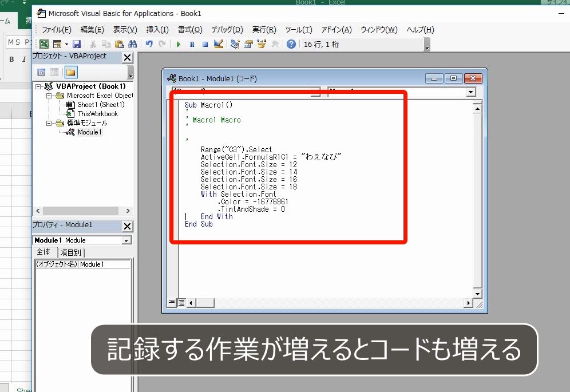Open the ウィンドウ(W) menu

[379, 30]
